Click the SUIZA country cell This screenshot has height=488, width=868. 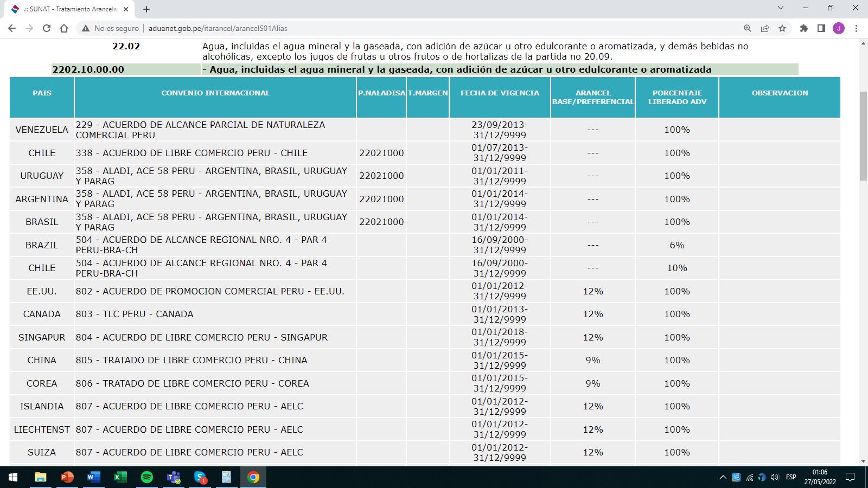click(x=42, y=452)
